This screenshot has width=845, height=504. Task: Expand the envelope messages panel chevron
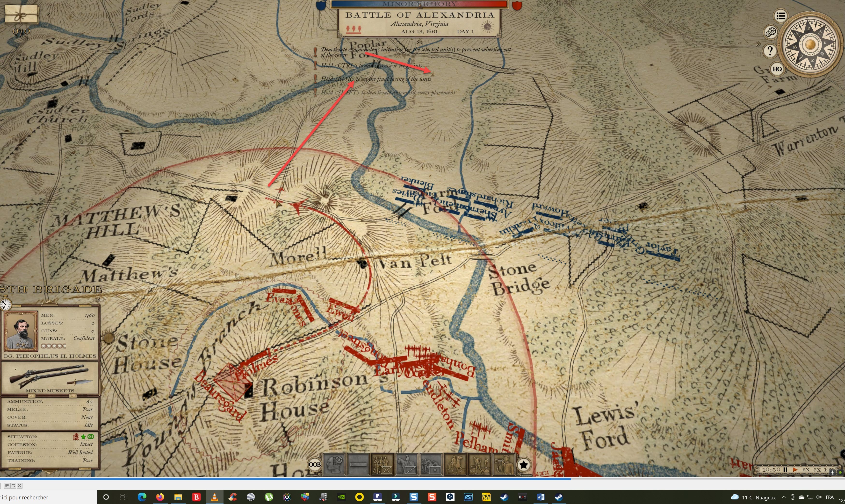(48, 14)
